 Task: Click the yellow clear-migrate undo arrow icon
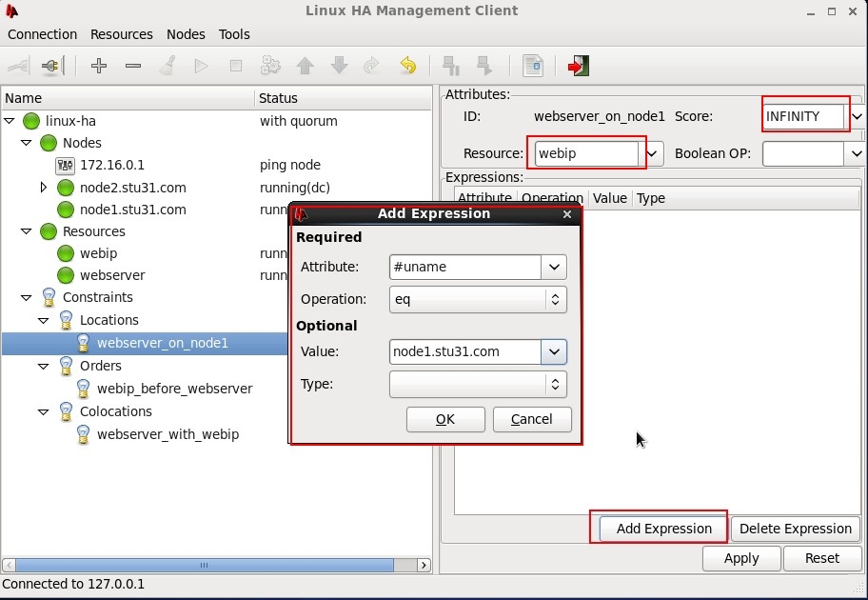coord(408,66)
